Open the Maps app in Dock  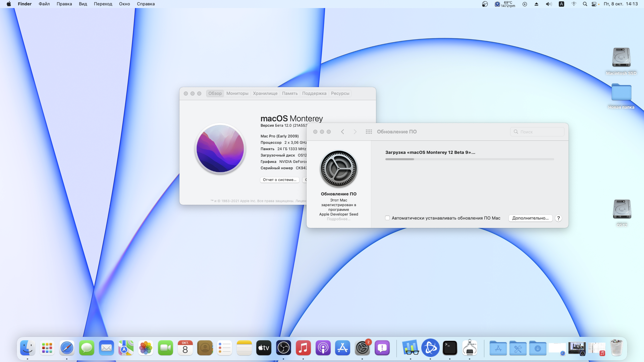pyautogui.click(x=126, y=348)
